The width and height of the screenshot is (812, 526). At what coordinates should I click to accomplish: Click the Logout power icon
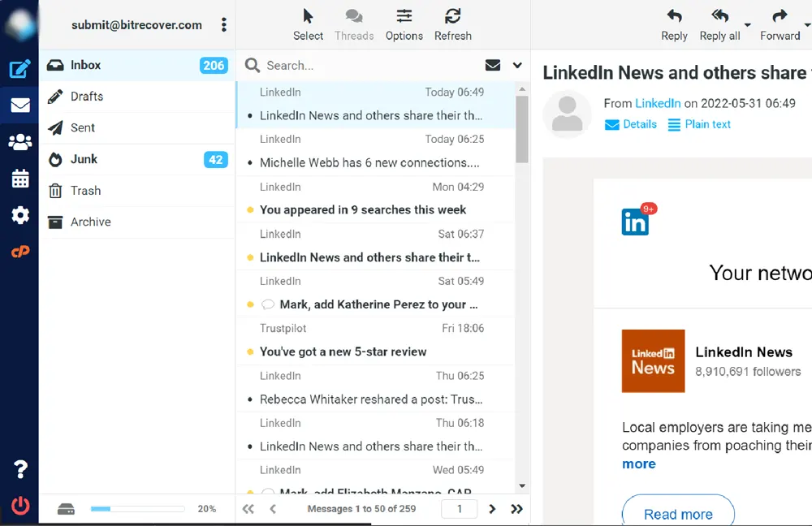pyautogui.click(x=19, y=505)
